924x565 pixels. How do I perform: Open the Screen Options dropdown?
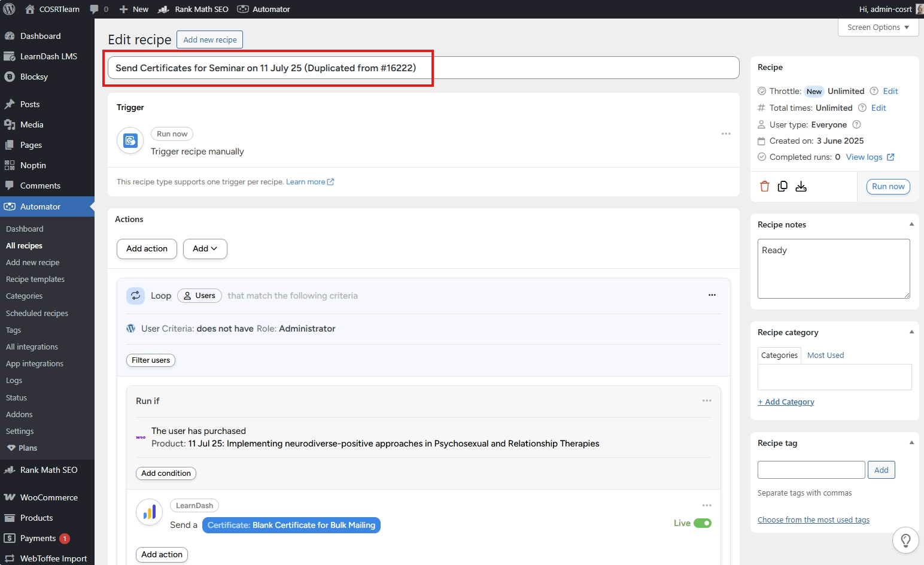878,28
